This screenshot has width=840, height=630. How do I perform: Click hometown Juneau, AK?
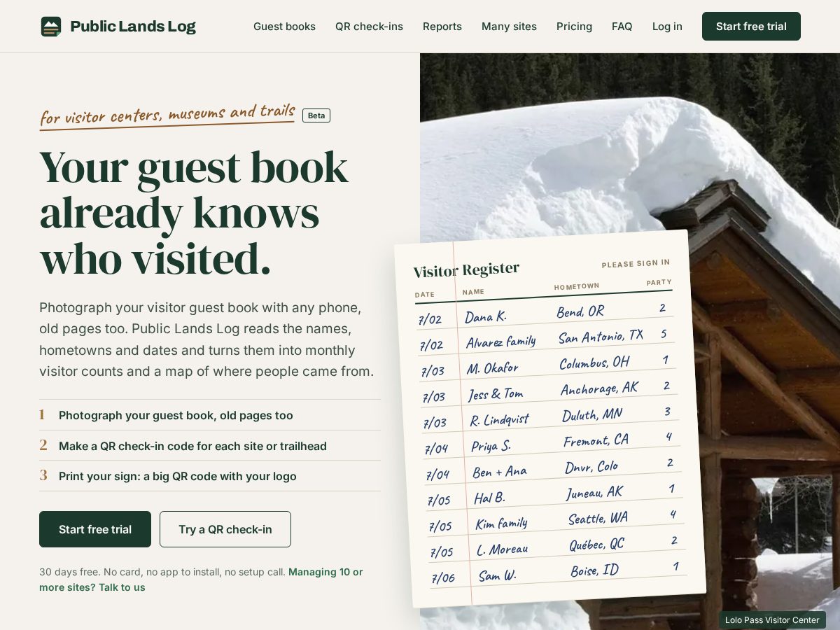pos(594,493)
